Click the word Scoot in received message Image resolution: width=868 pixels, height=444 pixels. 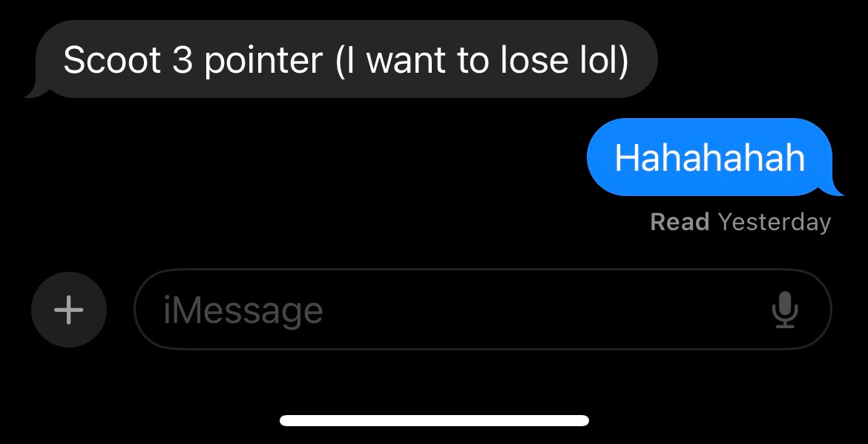click(x=112, y=59)
